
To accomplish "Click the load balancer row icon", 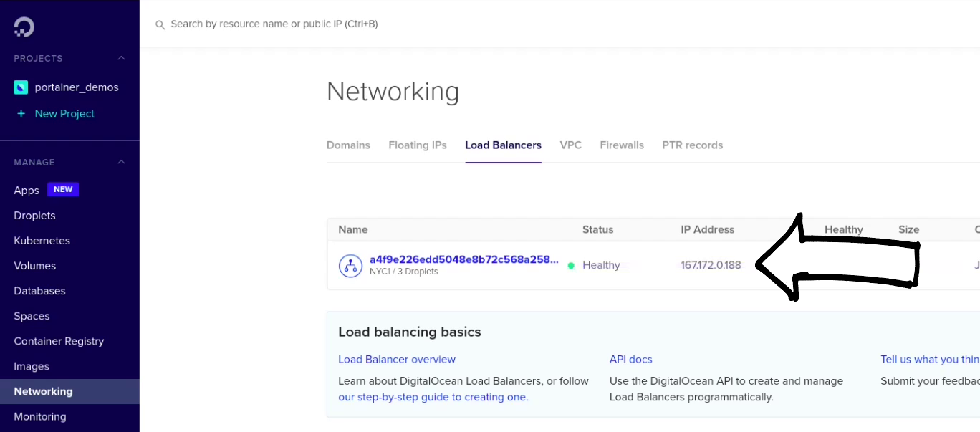I will [x=350, y=266].
